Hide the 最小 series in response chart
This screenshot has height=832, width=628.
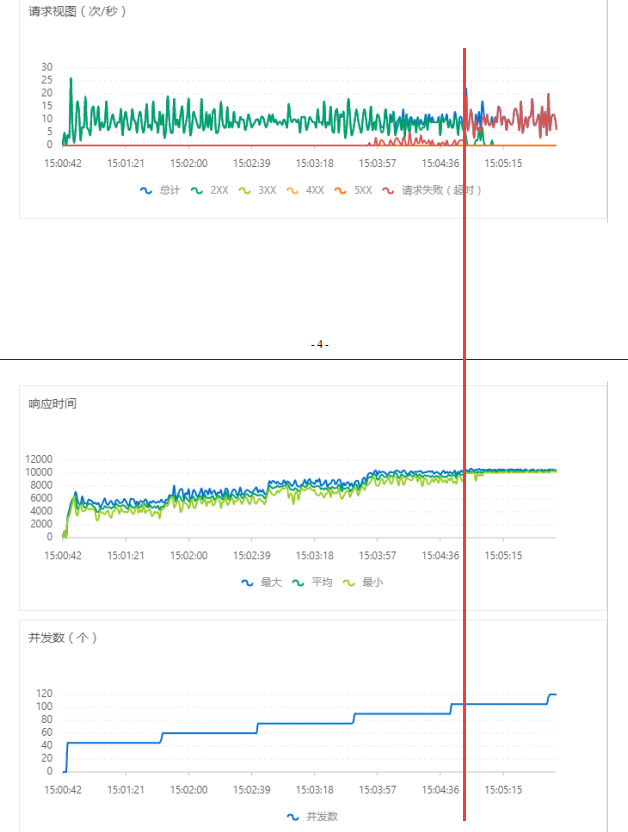click(348, 583)
